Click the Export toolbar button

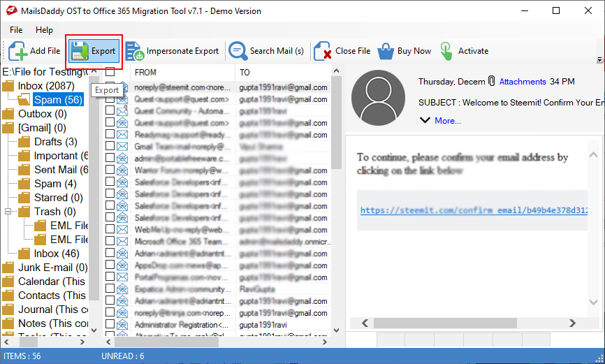point(94,51)
